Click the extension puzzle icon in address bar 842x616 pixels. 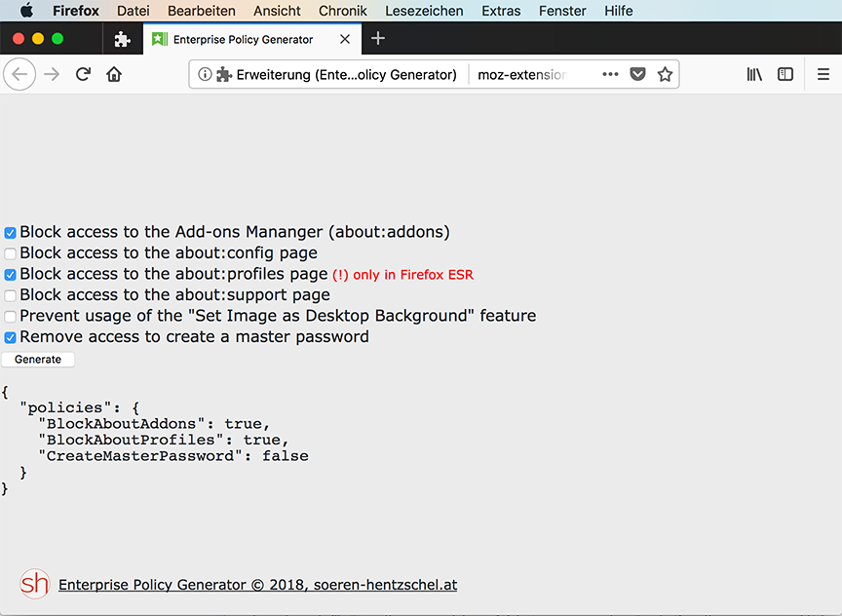click(224, 74)
